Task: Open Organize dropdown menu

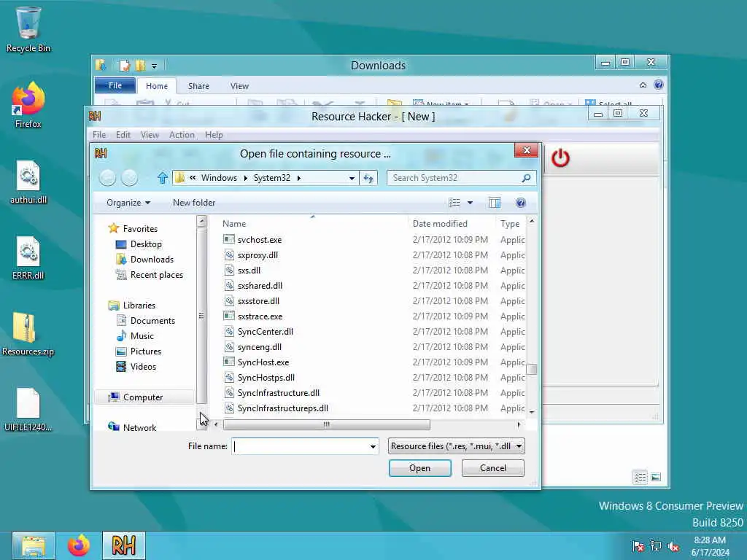Action: pyautogui.click(x=128, y=203)
